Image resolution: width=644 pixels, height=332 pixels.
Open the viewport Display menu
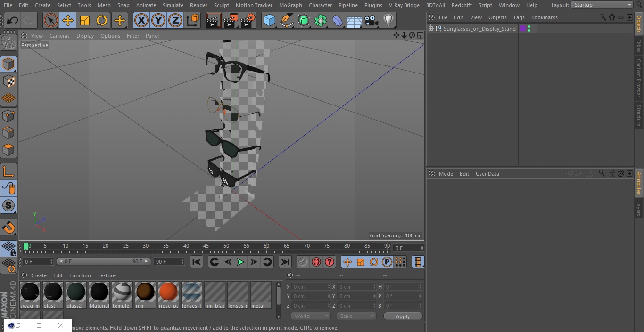[x=85, y=36]
